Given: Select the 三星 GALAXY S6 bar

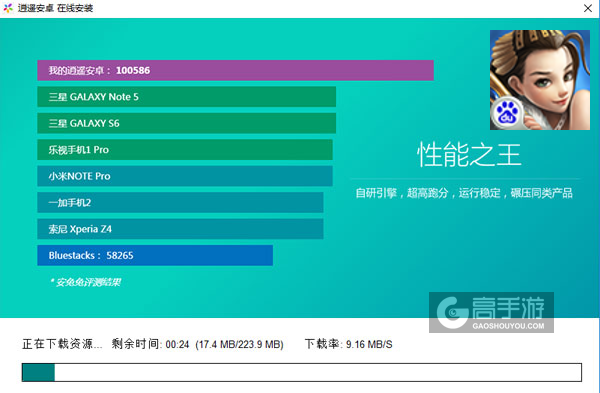Looking at the screenshot, I should coord(186,123).
